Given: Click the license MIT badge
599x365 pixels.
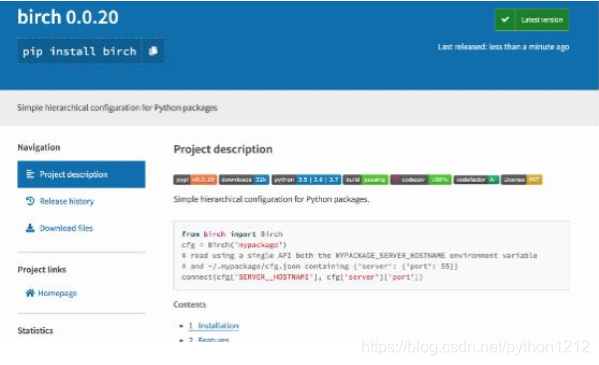Looking at the screenshot, I should (521, 180).
